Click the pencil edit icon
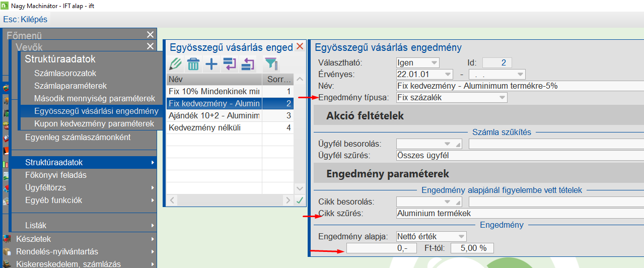This screenshot has height=268, width=644. tap(175, 64)
